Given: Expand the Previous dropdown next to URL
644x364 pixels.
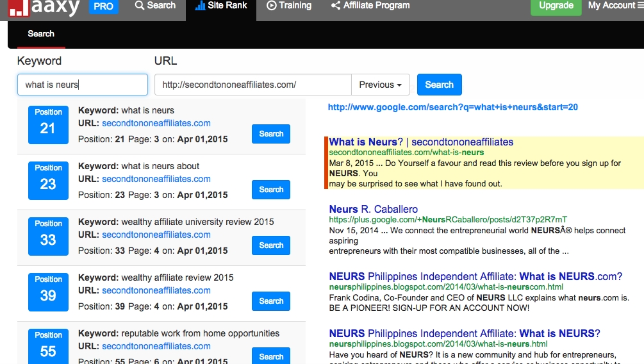Looking at the screenshot, I should [x=381, y=85].
